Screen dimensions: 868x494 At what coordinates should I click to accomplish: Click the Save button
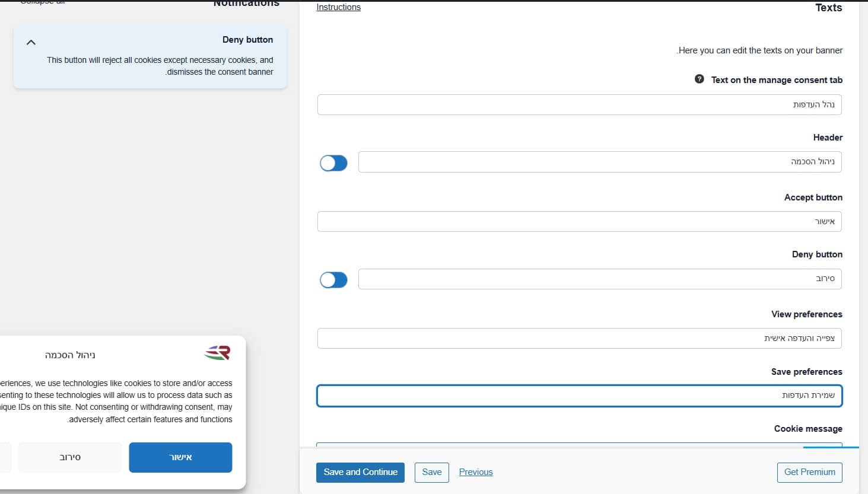[x=432, y=472]
